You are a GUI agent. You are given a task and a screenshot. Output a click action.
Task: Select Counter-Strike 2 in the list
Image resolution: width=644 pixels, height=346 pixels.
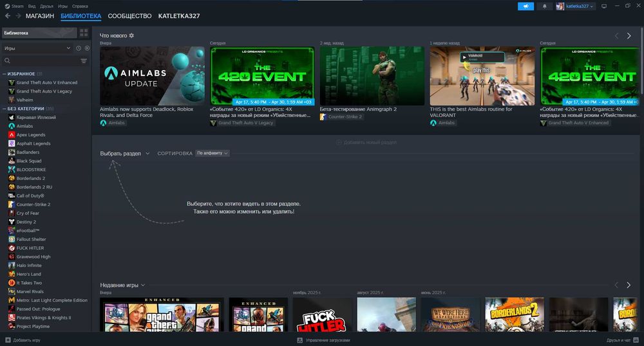pyautogui.click(x=33, y=204)
